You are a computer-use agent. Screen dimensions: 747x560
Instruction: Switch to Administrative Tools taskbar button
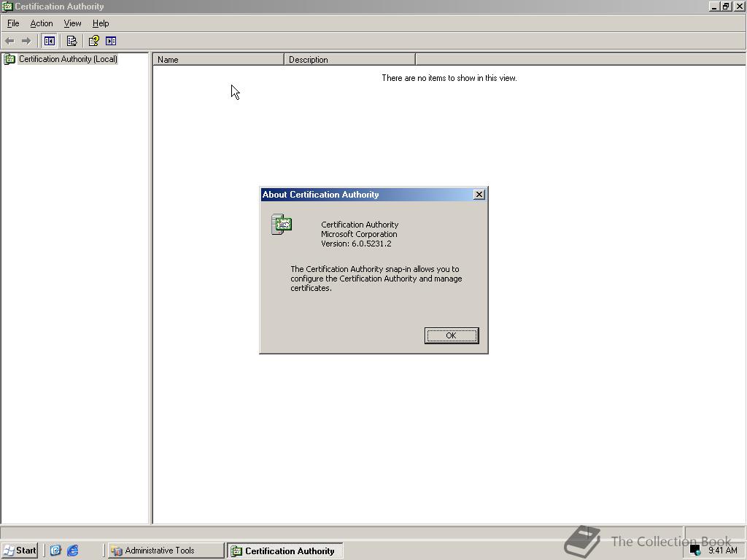click(x=166, y=551)
